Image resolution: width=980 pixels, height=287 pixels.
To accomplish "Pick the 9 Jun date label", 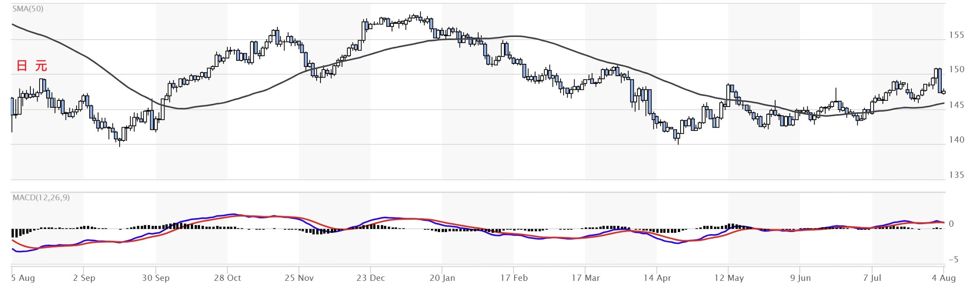I will [x=800, y=278].
